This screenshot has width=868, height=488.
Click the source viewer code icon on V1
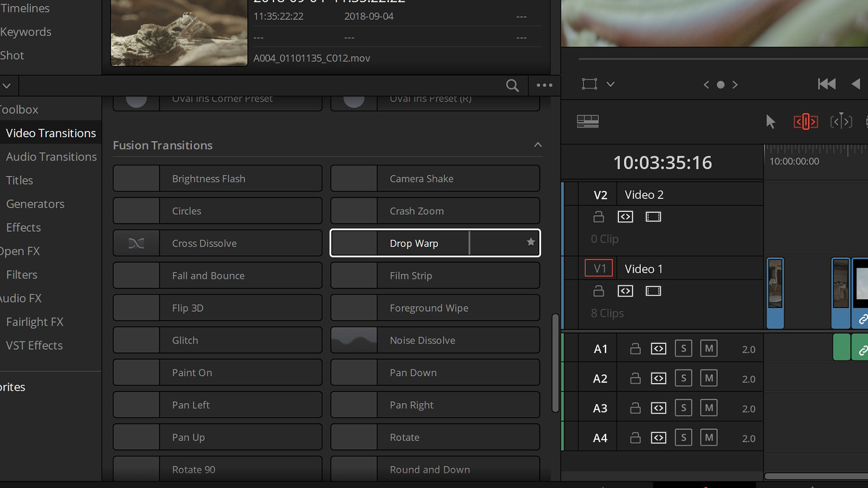[625, 291]
